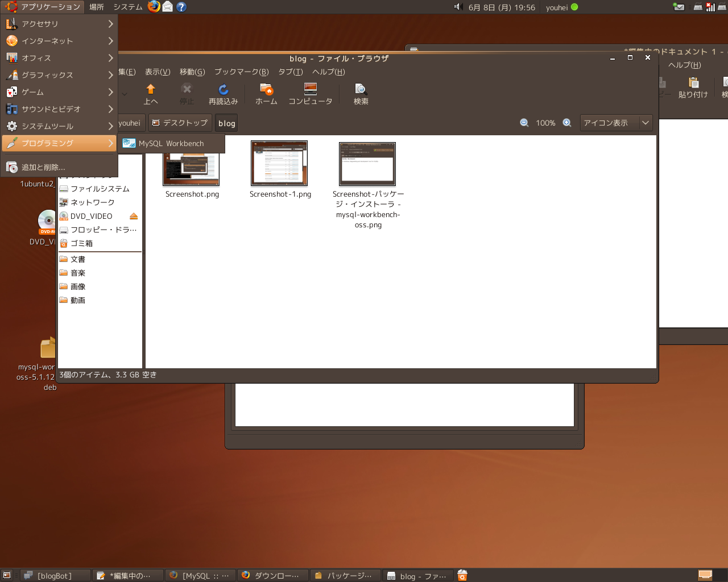728x582 pixels.
Task: Launch MySQL Workbench from the submenu
Action: click(x=171, y=144)
